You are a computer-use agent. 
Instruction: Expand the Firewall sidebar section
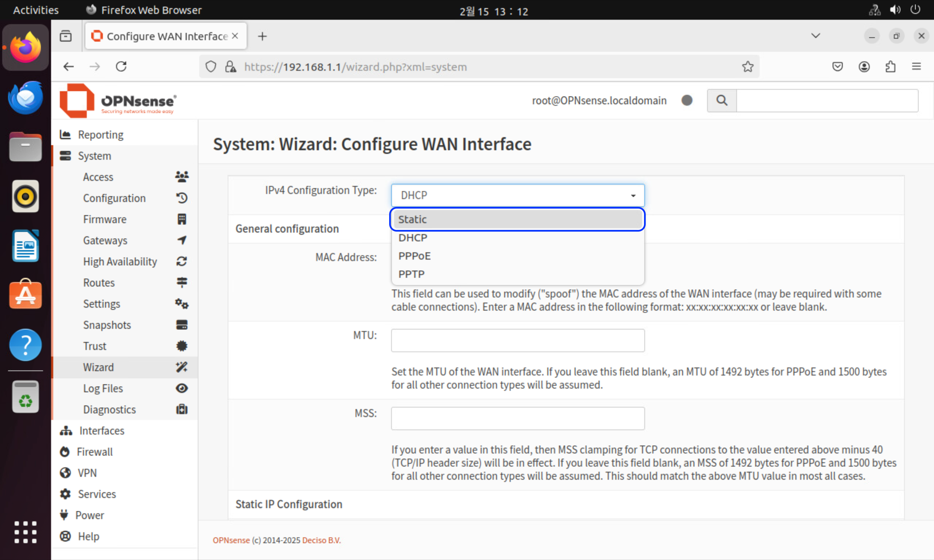[95, 452]
